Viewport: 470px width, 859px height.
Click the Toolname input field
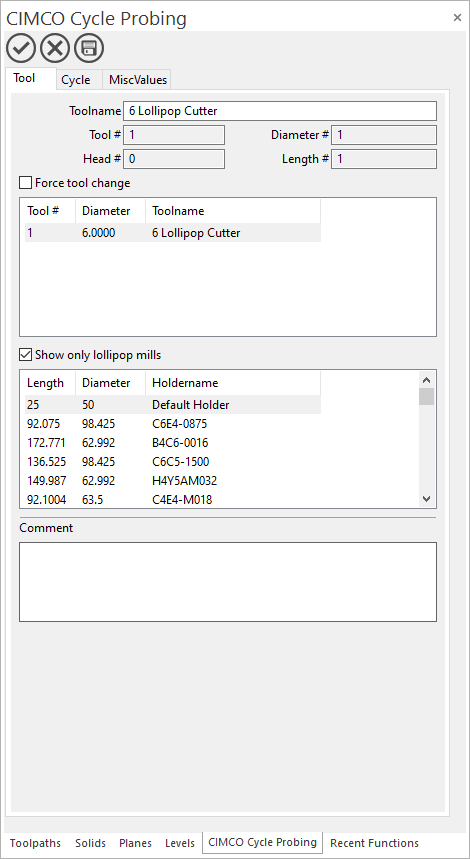tap(280, 111)
